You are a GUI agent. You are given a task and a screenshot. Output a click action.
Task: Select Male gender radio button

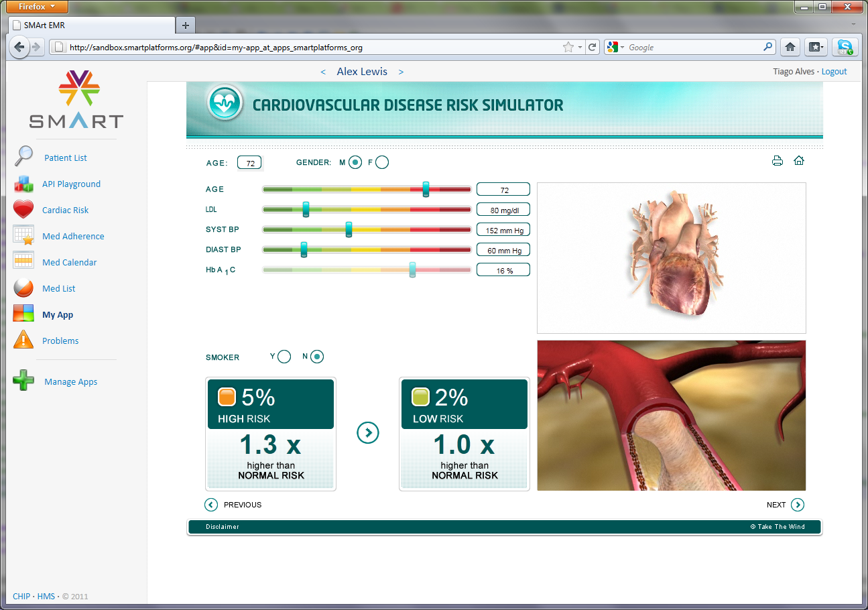pos(355,162)
